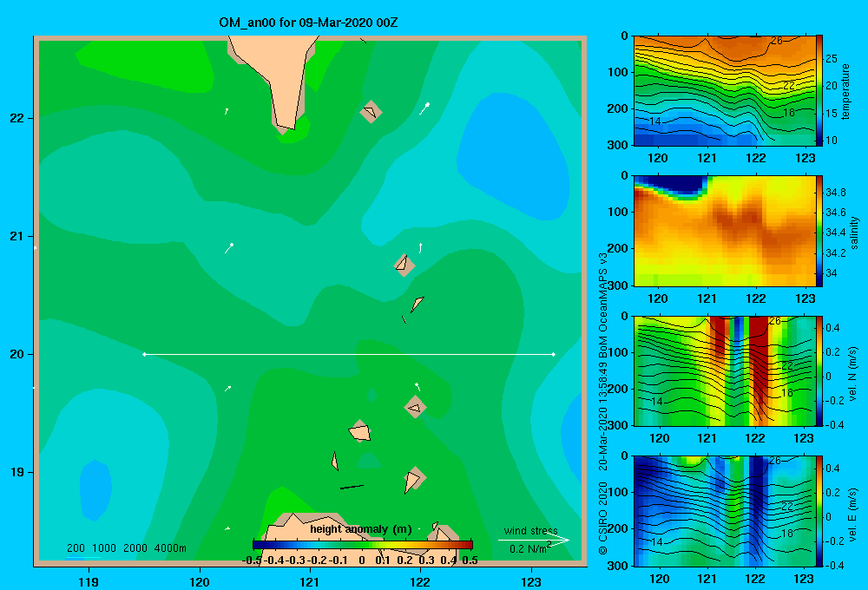Click the '300' depth label on salinity plot

pos(618,285)
